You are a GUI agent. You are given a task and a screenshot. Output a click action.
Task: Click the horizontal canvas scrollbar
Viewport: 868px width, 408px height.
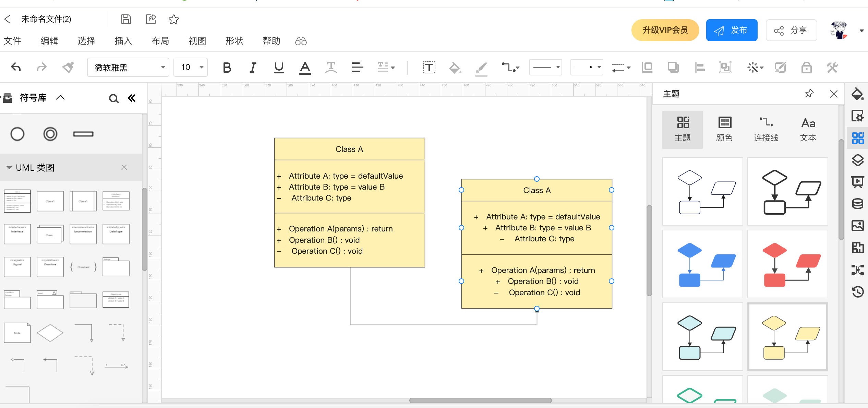(x=480, y=400)
